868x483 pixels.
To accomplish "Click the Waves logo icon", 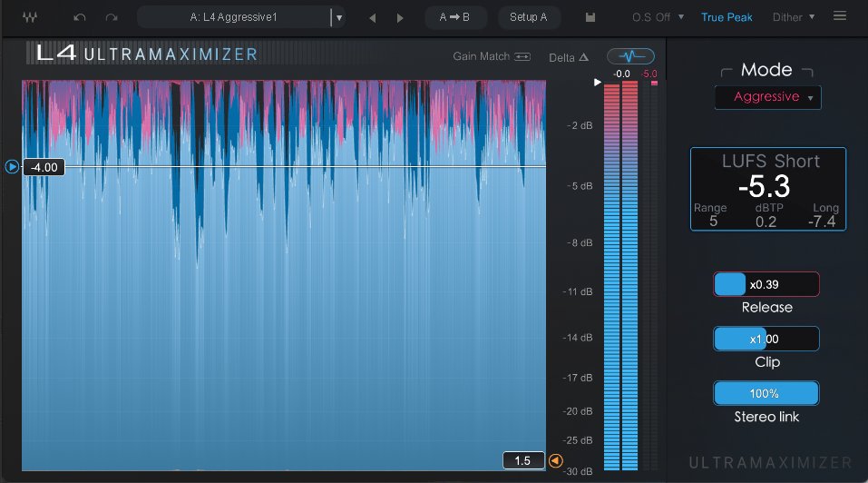I will (x=29, y=17).
